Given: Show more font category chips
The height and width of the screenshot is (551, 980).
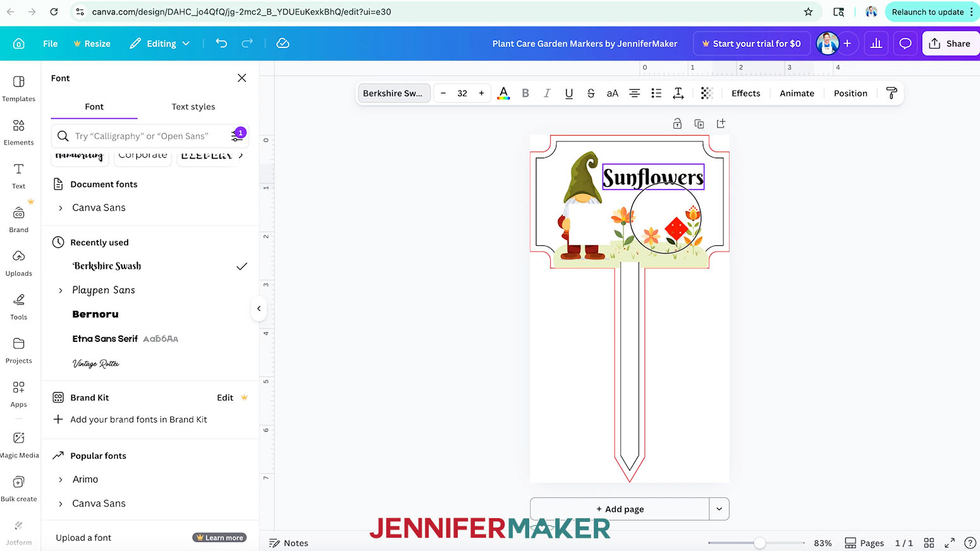Looking at the screenshot, I should (241, 155).
